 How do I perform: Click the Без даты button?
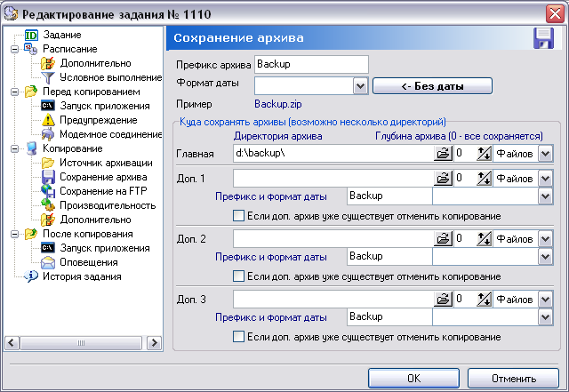(431, 86)
